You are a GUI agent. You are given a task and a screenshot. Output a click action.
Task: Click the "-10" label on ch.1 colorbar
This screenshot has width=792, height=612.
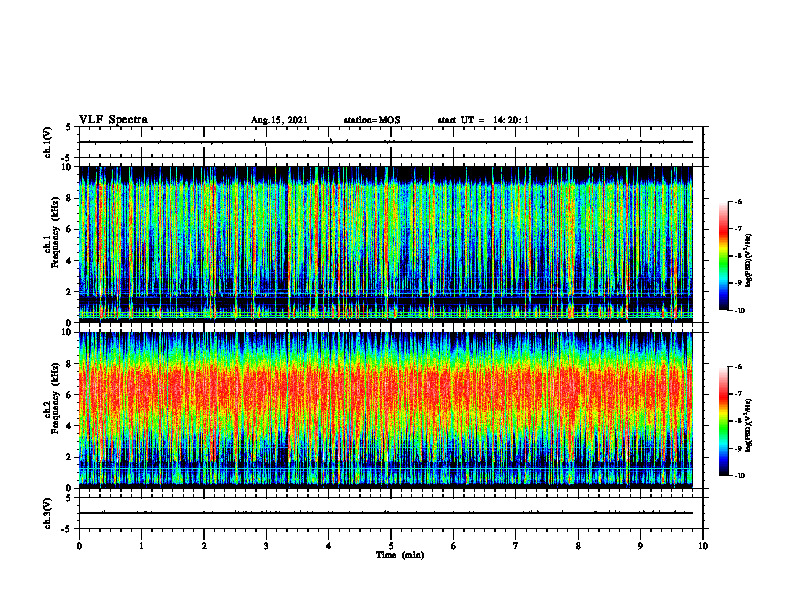739,311
